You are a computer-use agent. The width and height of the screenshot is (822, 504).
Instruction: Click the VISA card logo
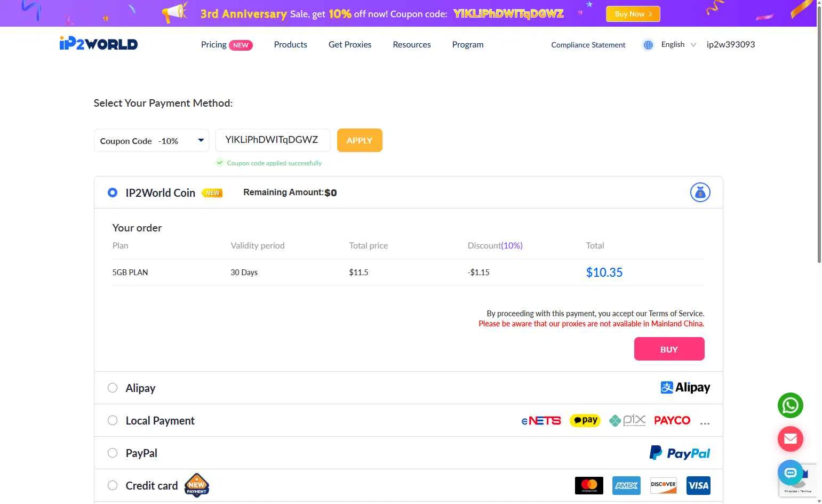pyautogui.click(x=698, y=485)
